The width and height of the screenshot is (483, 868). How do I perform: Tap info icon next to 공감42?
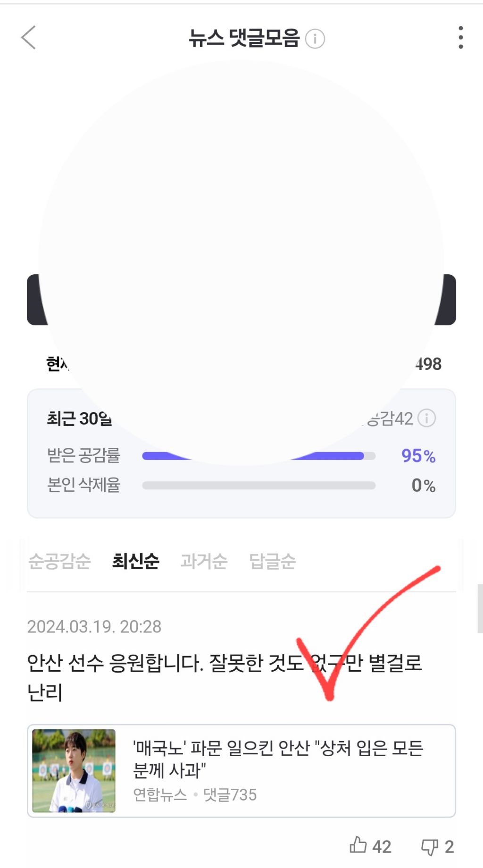[x=427, y=418]
